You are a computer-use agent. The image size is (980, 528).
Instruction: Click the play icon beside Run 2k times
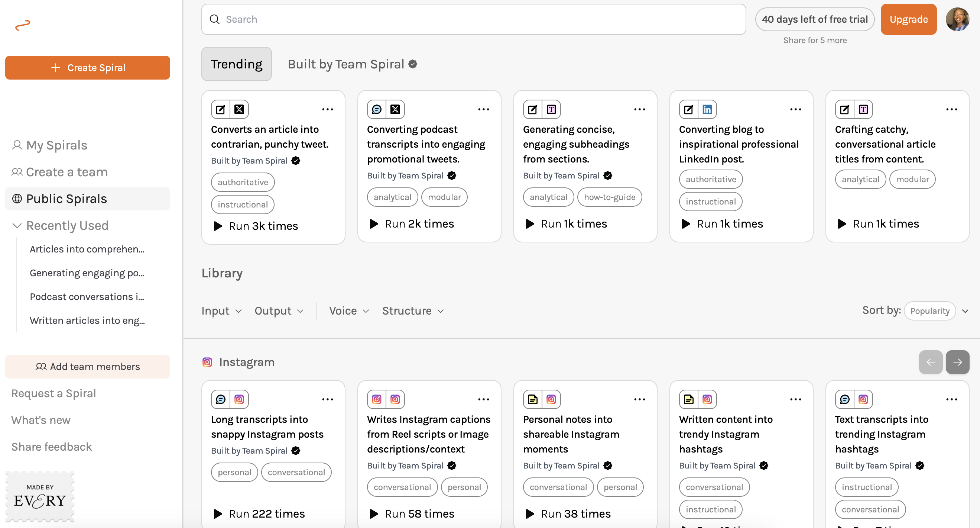[374, 224]
